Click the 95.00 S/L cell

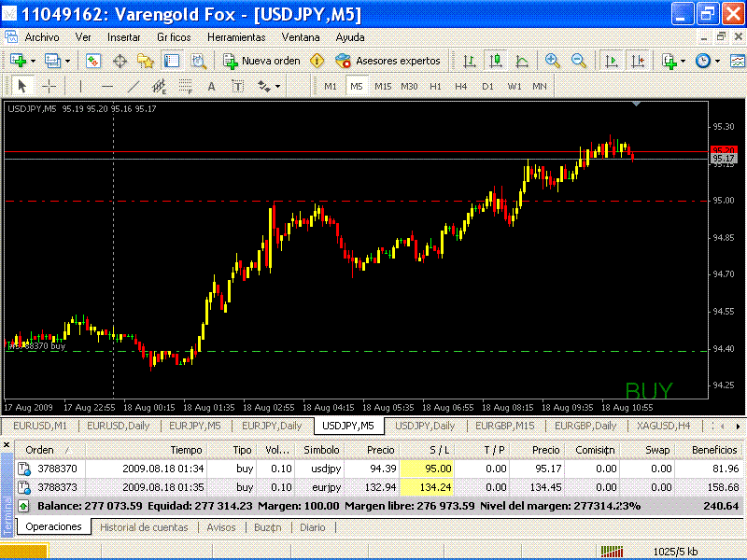point(427,469)
